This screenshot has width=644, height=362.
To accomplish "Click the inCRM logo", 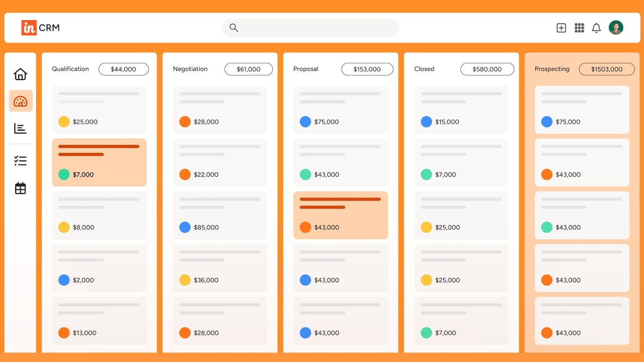I will click(x=40, y=27).
